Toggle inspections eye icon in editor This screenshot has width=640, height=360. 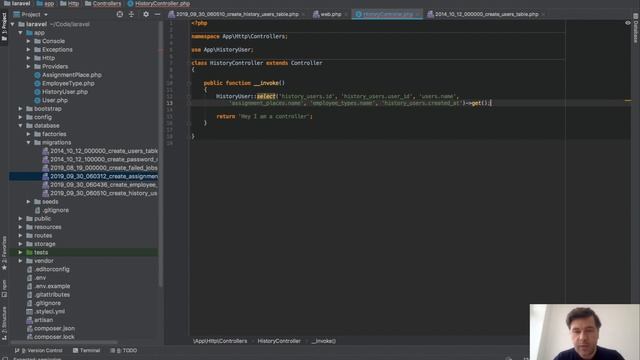628,23
